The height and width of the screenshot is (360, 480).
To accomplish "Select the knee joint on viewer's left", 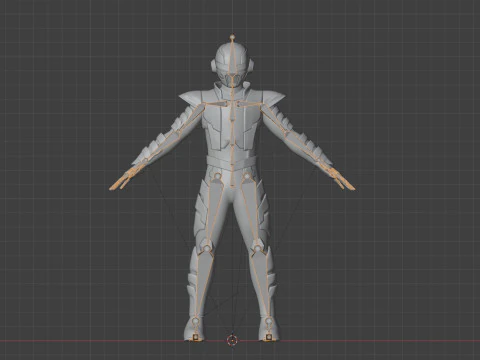I will 207,248.
